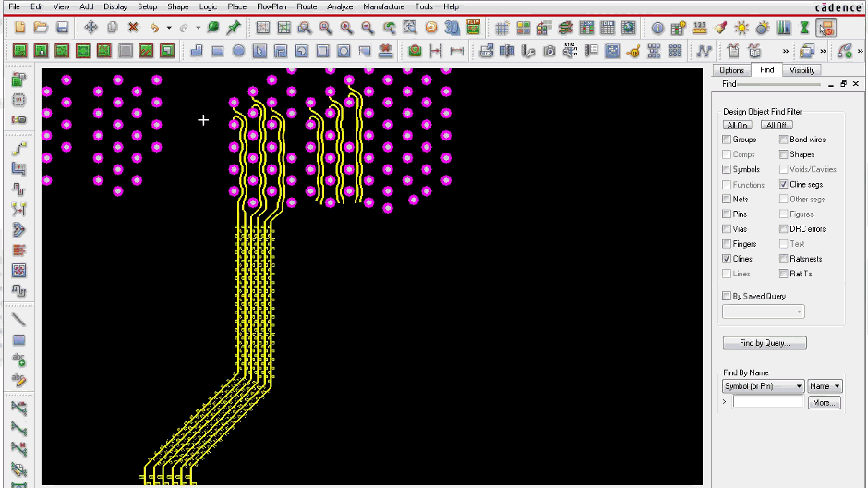This screenshot has height=488, width=868.
Task: Enable the Vias checkbox
Action: tap(727, 229)
